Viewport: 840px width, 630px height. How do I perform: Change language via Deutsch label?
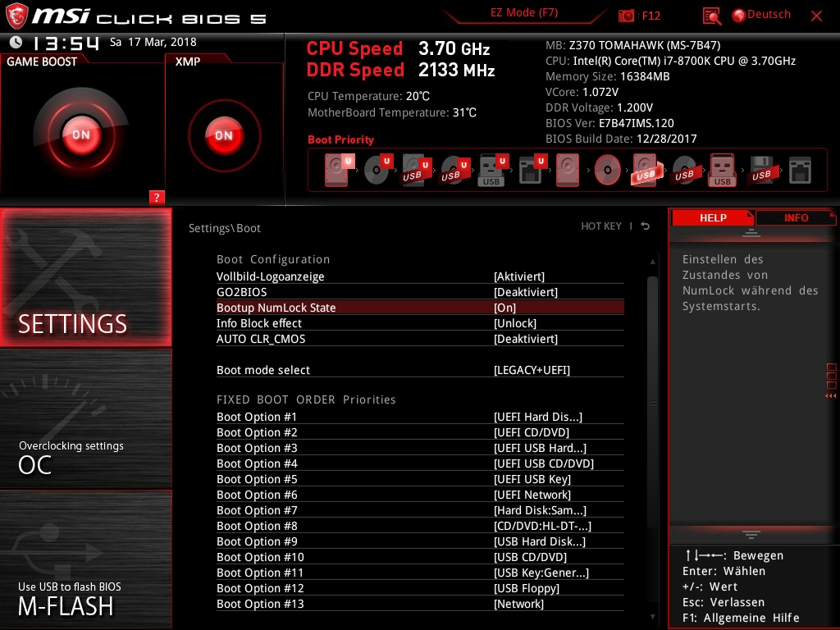[769, 15]
